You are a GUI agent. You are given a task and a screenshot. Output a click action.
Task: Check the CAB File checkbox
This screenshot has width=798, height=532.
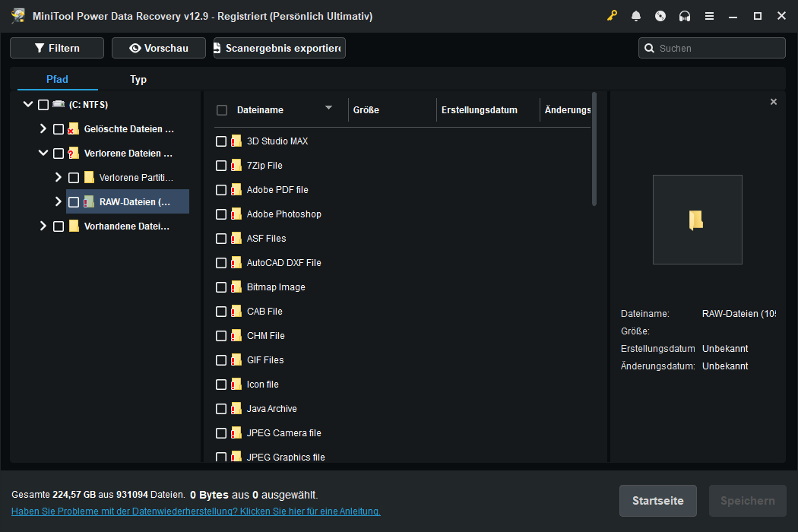[221, 312]
